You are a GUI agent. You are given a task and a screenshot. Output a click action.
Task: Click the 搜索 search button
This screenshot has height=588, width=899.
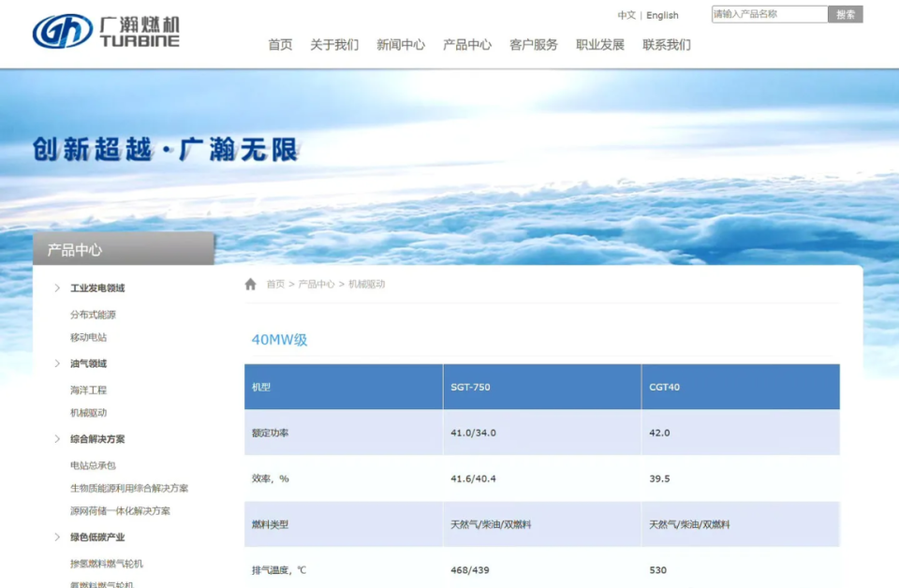click(845, 14)
